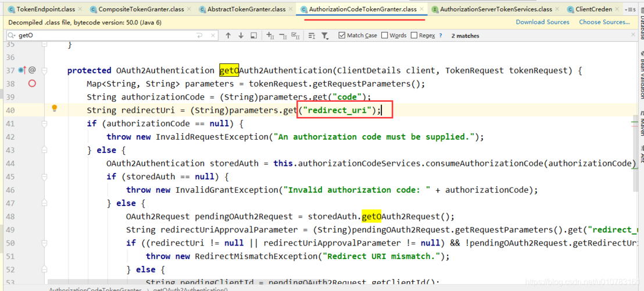Switch to CompositeTokenGranter.class tab
The image size is (644, 291).
click(139, 9)
